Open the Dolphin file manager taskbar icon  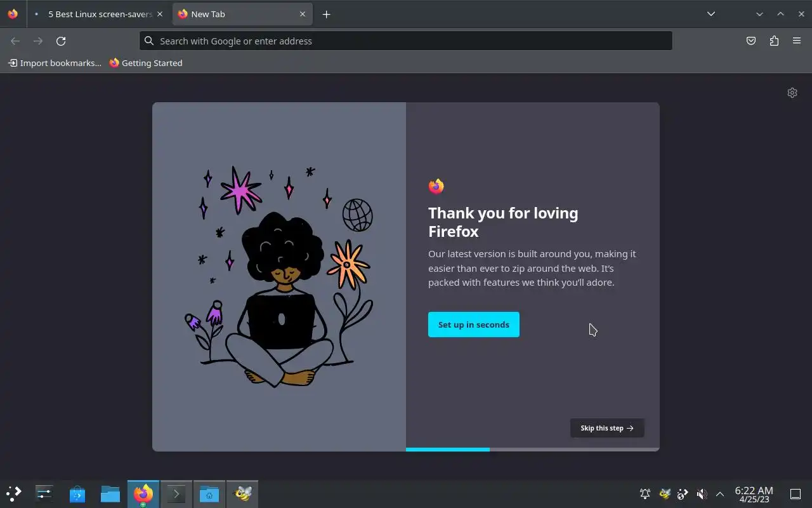point(110,493)
